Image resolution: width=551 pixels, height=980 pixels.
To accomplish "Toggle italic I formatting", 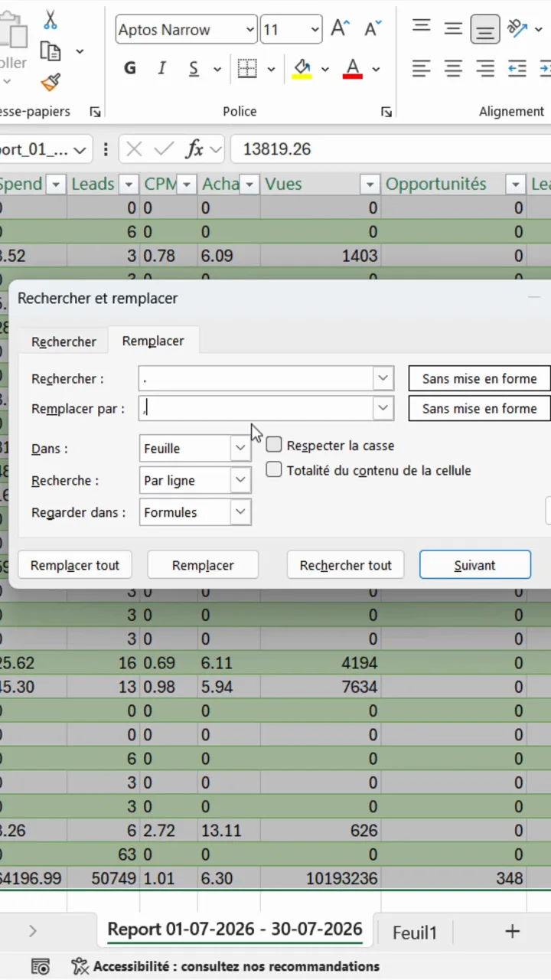I will click(x=162, y=69).
